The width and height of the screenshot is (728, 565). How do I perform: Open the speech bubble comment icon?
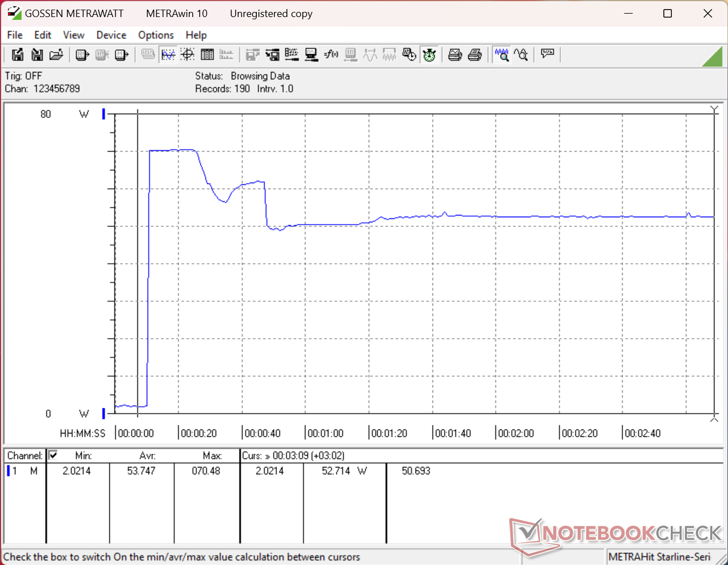(x=547, y=54)
